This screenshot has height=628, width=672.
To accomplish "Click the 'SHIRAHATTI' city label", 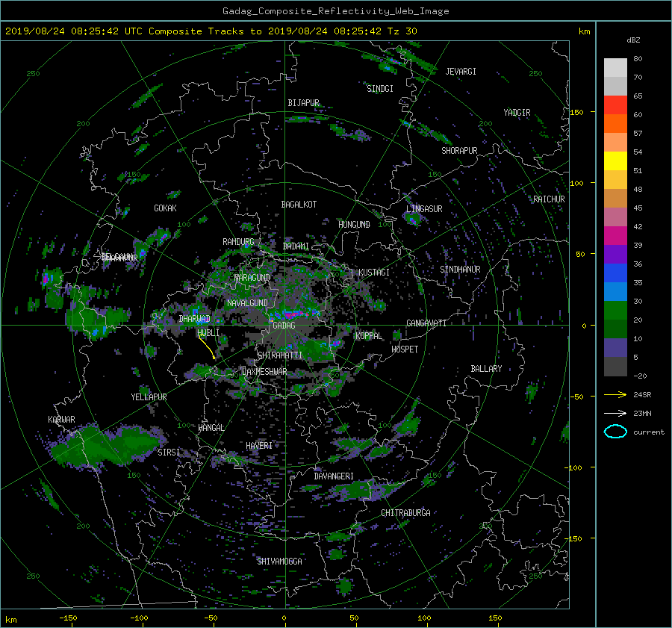I will 280,355.
